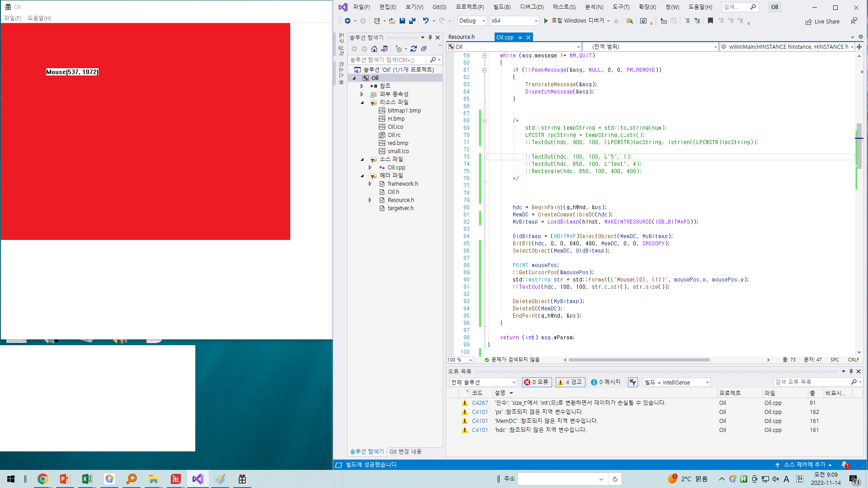868x488 pixels.
Task: Collapse the if block fold at line 61
Action: click(x=484, y=70)
